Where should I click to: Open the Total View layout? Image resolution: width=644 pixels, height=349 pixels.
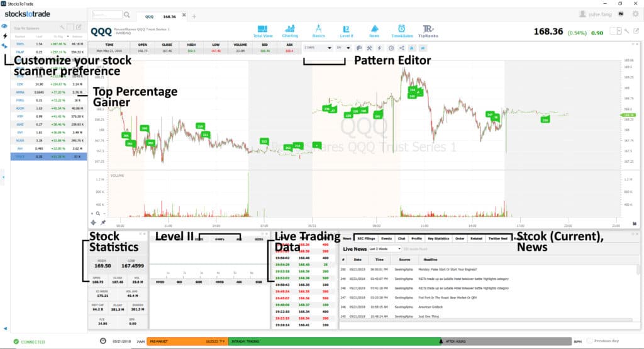click(x=262, y=31)
